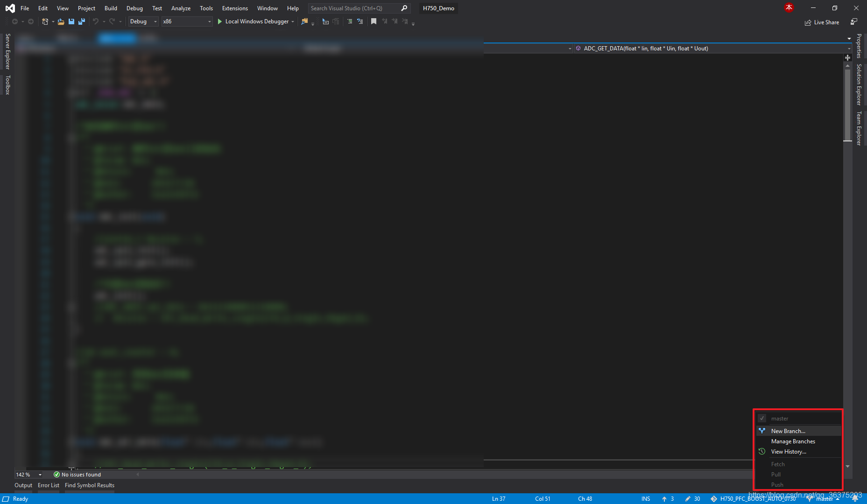Toggle a bookmark with the bookmark icon

374,21
